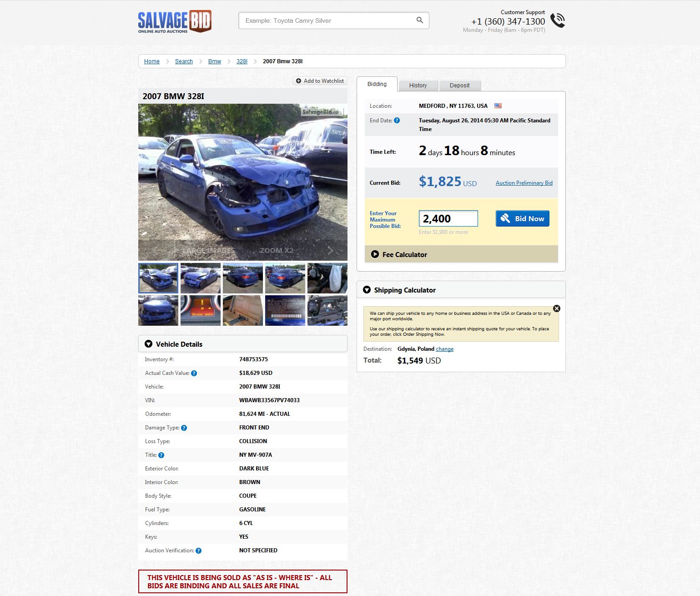This screenshot has width=700, height=596.
Task: Click the actual cash value $18,629 USD
Action: point(256,373)
